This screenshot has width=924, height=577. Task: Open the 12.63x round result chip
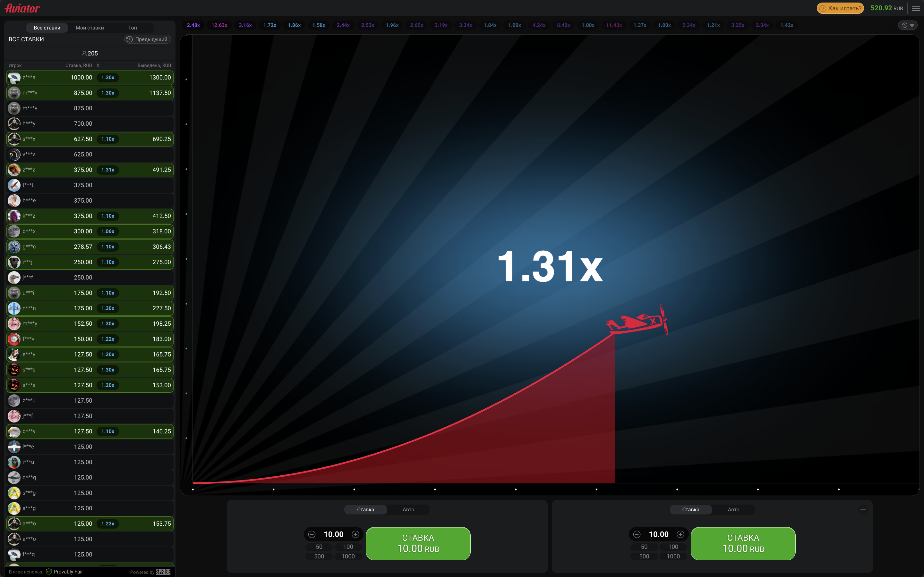[x=219, y=25]
